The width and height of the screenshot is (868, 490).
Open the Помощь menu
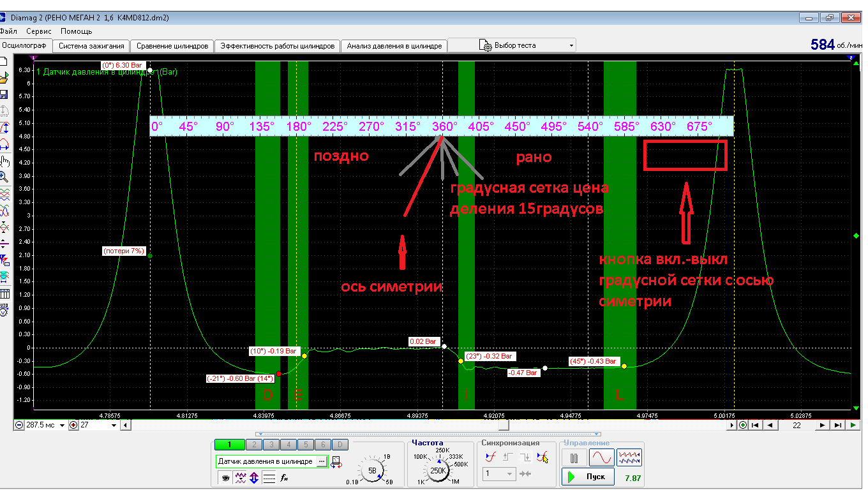[77, 31]
